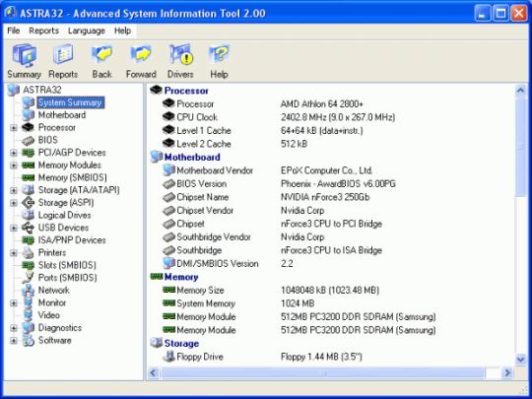Image resolution: width=532 pixels, height=399 pixels.
Task: Click the BIOS Version row
Action: tap(279, 184)
